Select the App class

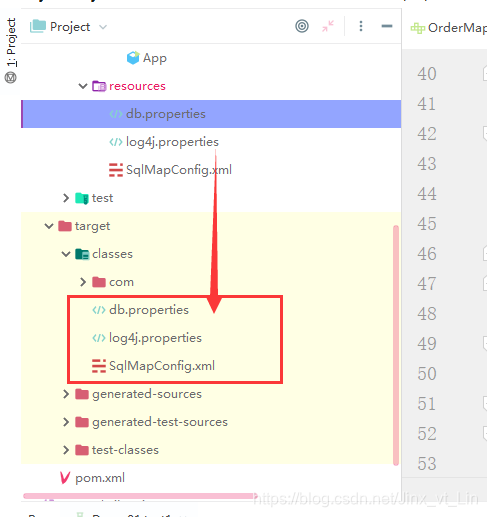tap(155, 58)
